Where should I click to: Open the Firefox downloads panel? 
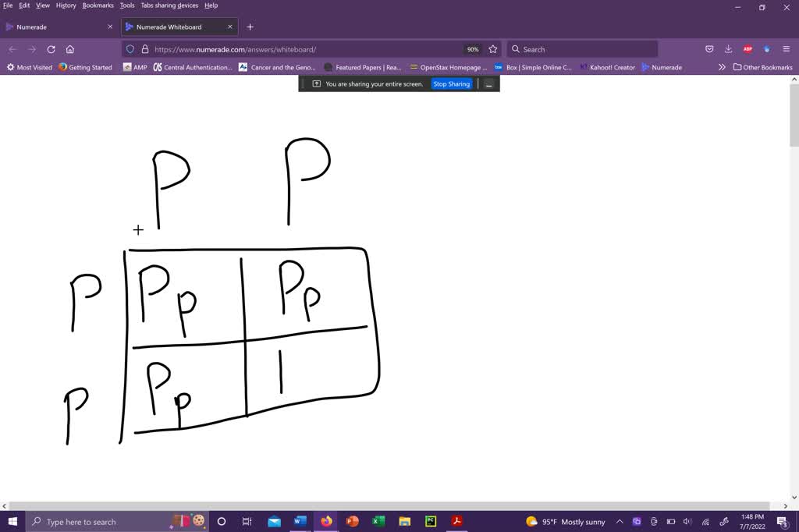[x=728, y=49]
